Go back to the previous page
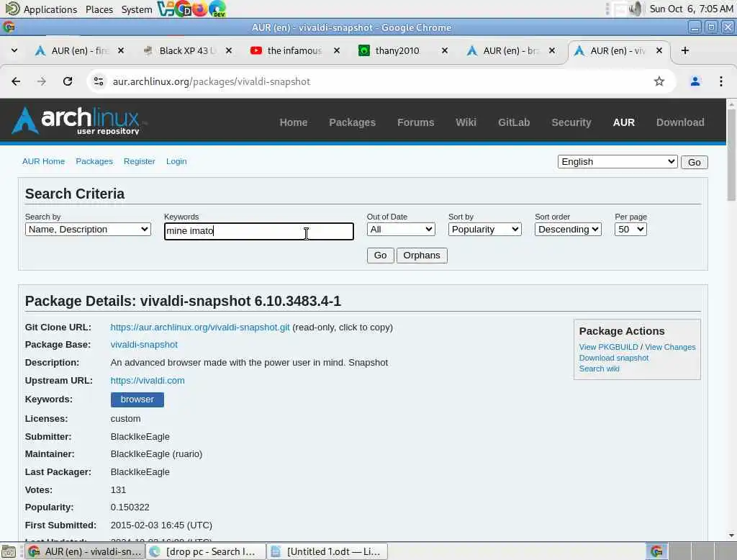This screenshot has width=737, height=560. point(16,81)
